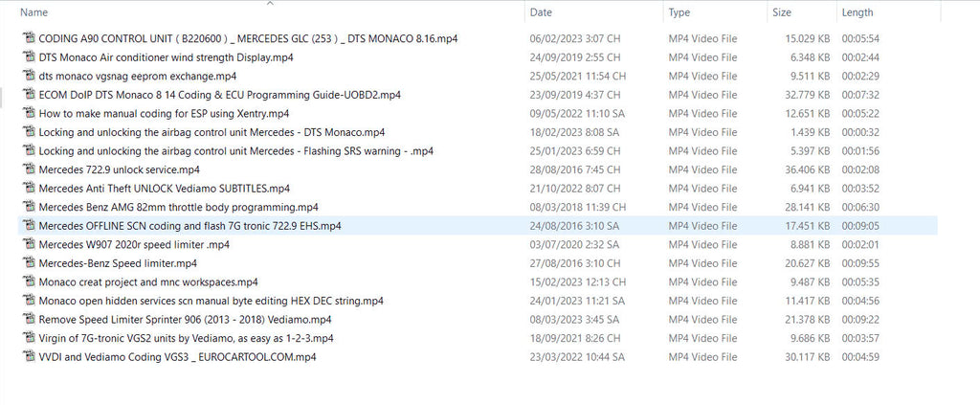Click the icon of airbag control unit DTS Monaco file
Image resolution: width=980 pixels, height=405 pixels.
click(x=28, y=131)
